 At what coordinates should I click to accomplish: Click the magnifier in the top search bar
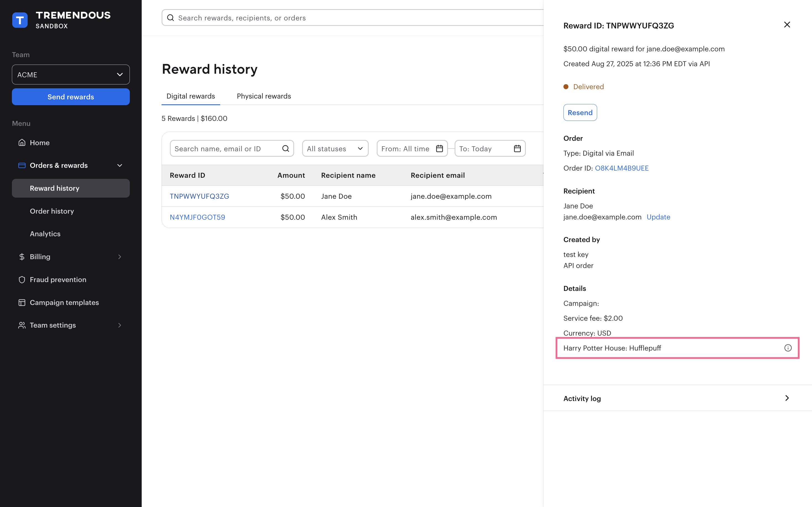(170, 18)
